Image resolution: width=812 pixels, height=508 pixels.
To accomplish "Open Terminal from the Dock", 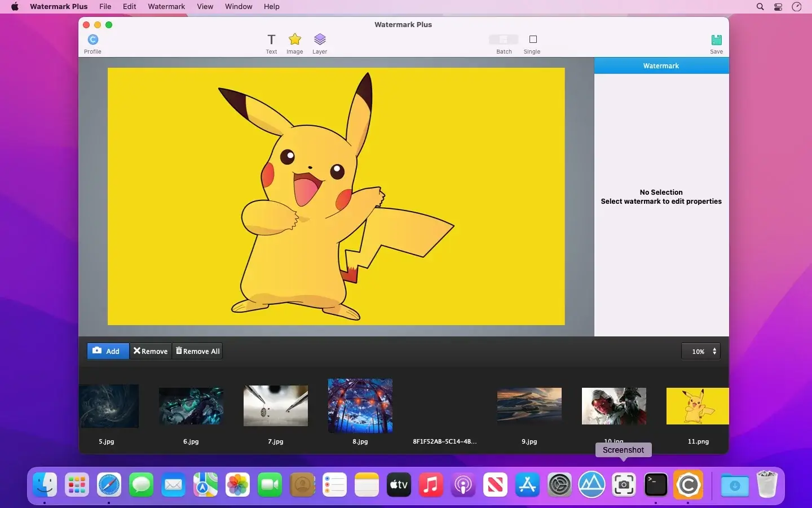I will click(x=656, y=485).
